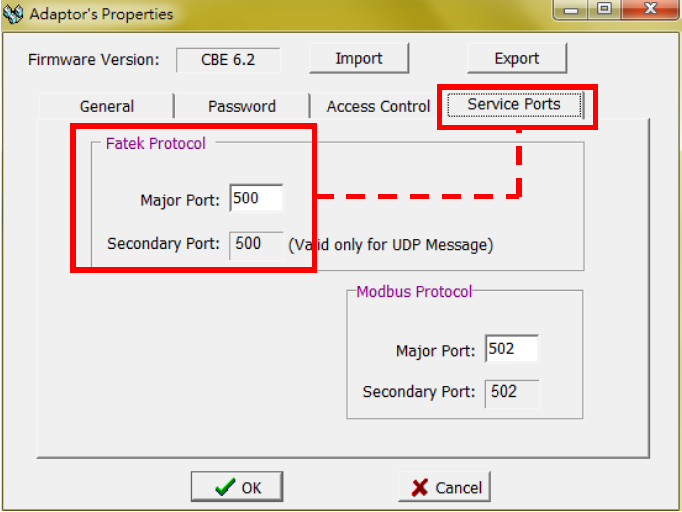Click the Firmware Version CBE 6.2 box
Screen dimensions: 682x512
click(228, 60)
